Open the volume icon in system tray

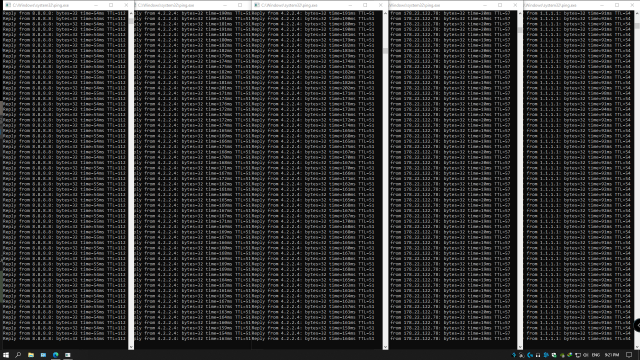click(x=586, y=355)
